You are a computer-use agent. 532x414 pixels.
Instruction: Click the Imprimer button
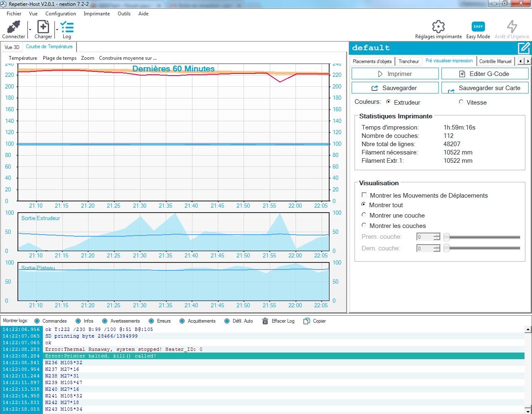click(x=395, y=74)
